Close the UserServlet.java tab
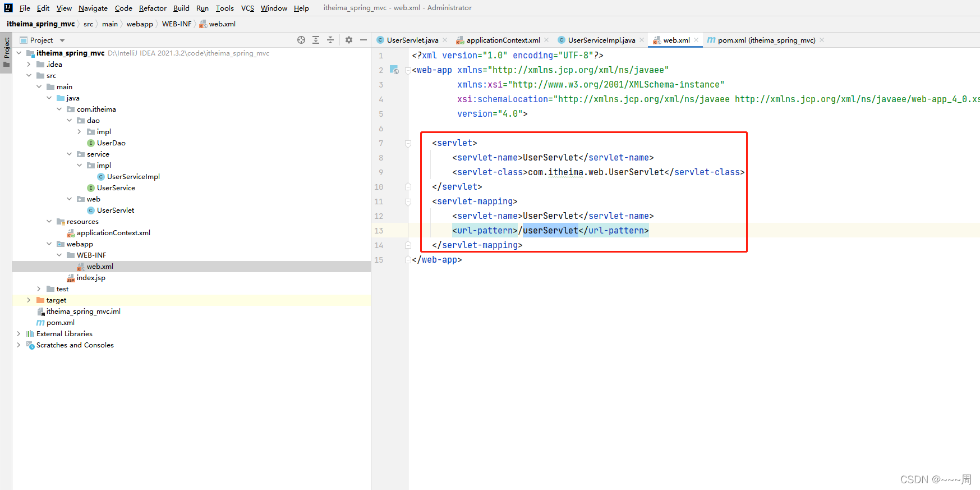This screenshot has height=490, width=980. point(445,40)
